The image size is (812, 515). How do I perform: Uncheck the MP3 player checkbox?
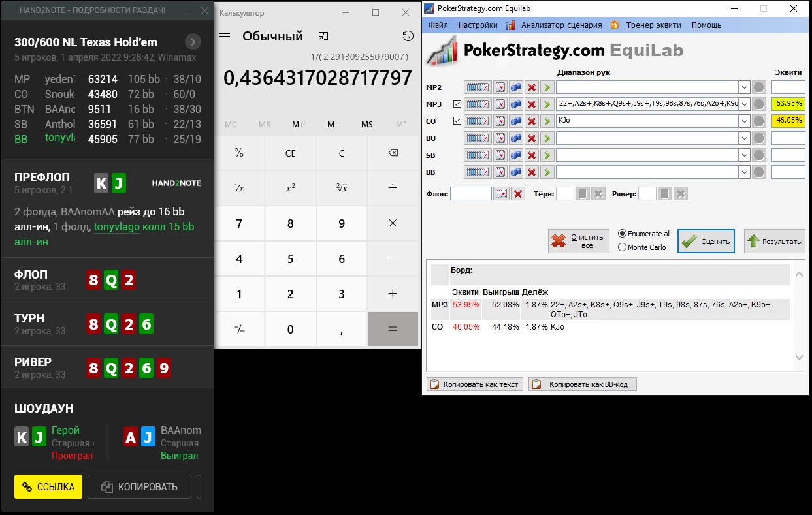coord(457,104)
